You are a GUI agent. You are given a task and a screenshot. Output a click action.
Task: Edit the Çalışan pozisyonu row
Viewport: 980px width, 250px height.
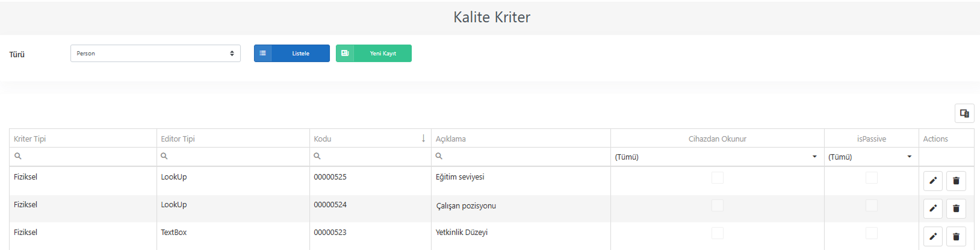932,208
